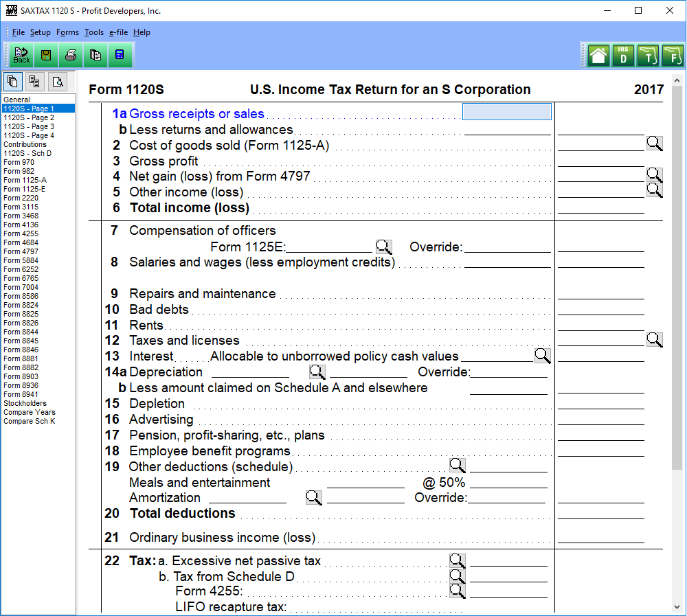Image resolution: width=687 pixels, height=616 pixels.
Task: Click the Less returns and allowances field
Action: pyautogui.click(x=508, y=129)
